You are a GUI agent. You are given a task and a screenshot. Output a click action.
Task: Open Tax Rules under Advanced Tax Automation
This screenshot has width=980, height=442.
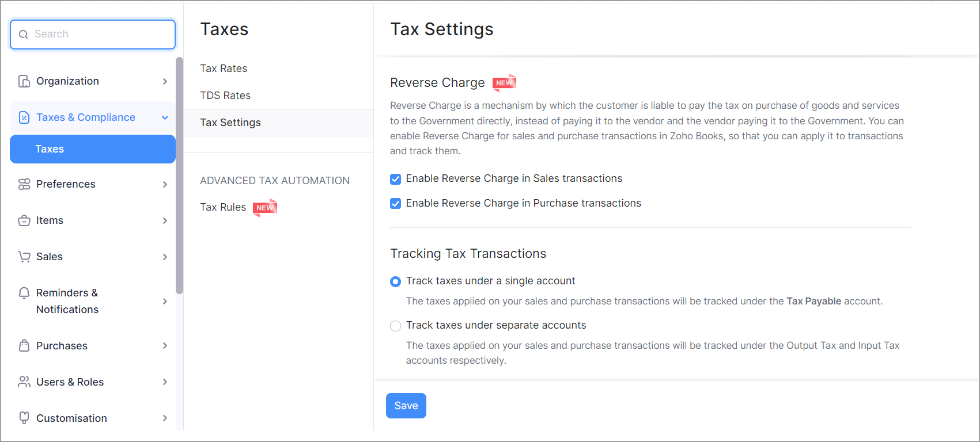223,207
